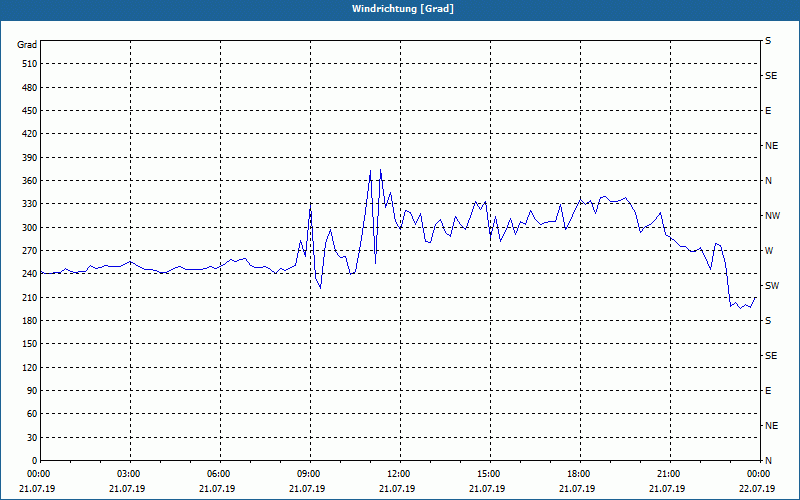This screenshot has height=500, width=800.
Task: Click the 00:00 time label above 22.07.19
Action: [759, 474]
